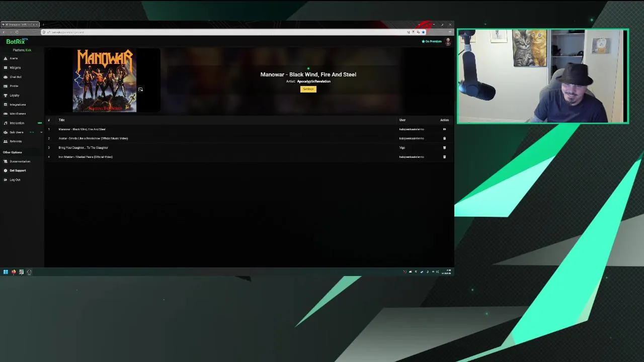Select Iron Maiden - Wasted Years row
Screen dimensions: 644x362
(x=249, y=157)
